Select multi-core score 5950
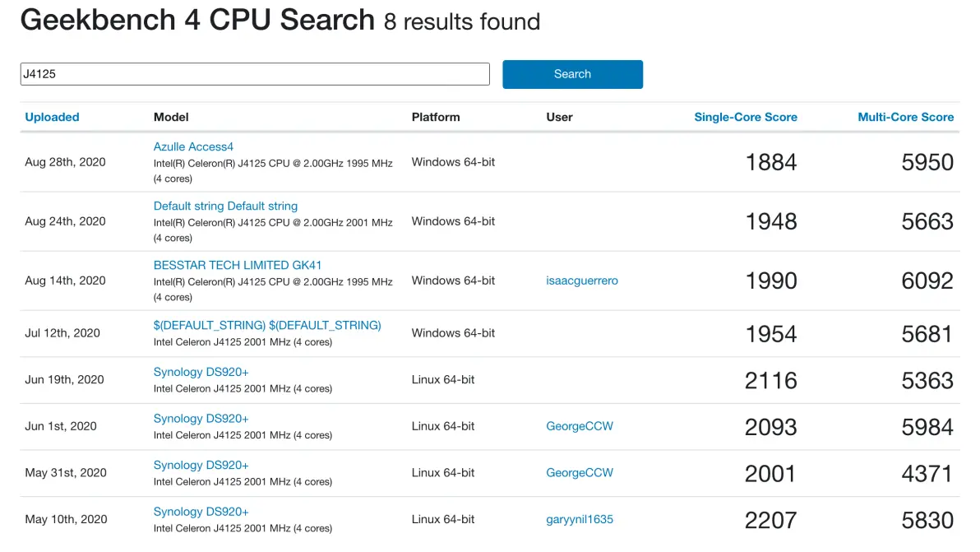 tap(927, 163)
